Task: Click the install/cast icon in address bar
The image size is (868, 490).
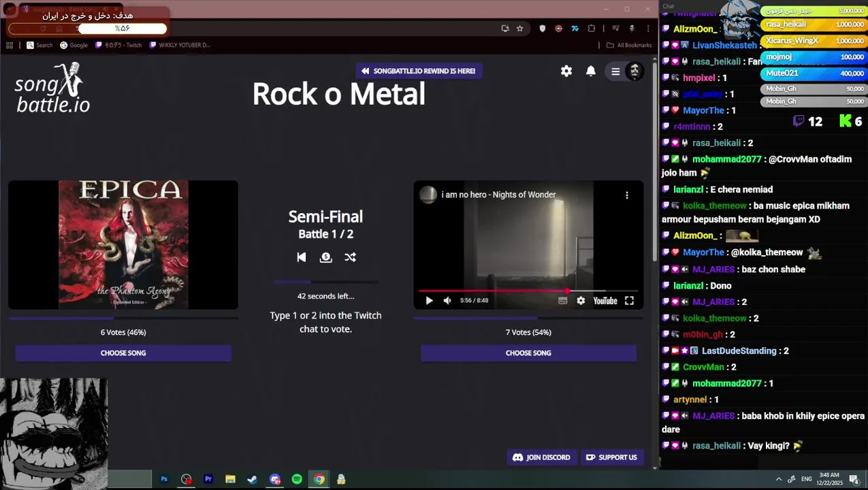Action: click(505, 29)
